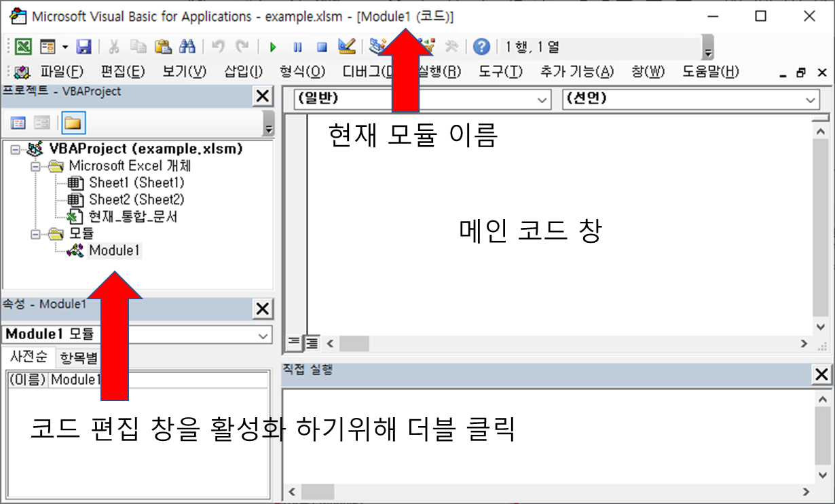Open the Toolbox icon in toolbar

[451, 47]
